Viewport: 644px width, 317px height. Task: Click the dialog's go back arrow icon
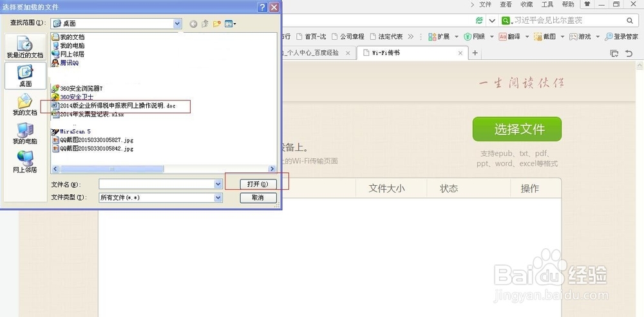(x=193, y=24)
